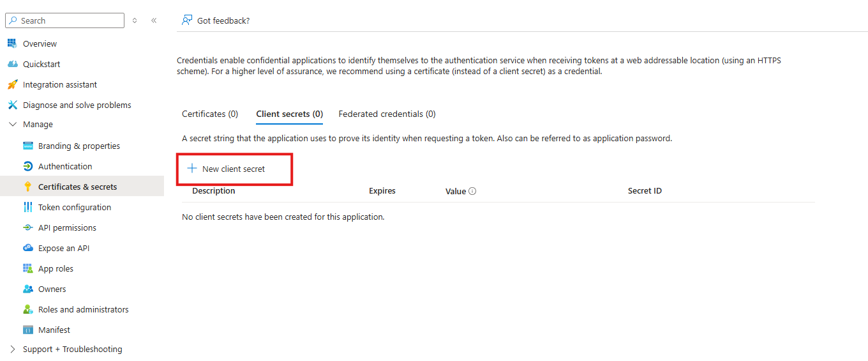
Task: Click into the sidebar Search field
Action: tap(70, 20)
